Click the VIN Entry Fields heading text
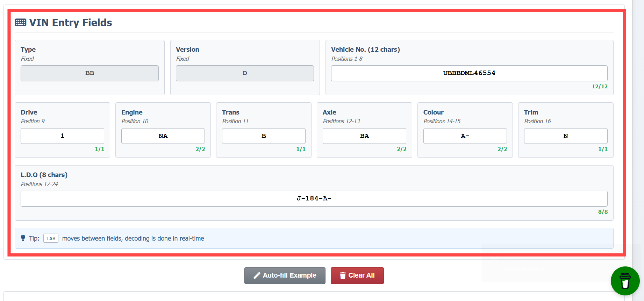Screen dimensions: 644x301 [71, 23]
